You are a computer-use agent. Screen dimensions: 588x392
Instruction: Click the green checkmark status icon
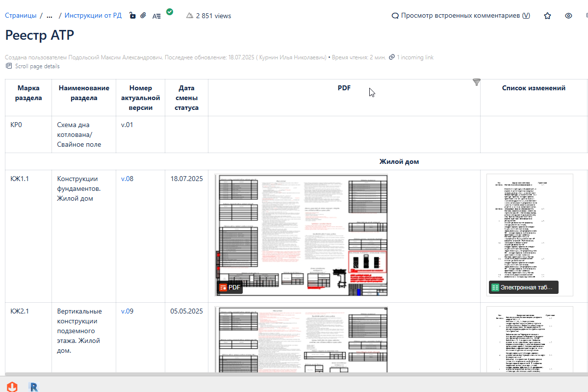170,12
